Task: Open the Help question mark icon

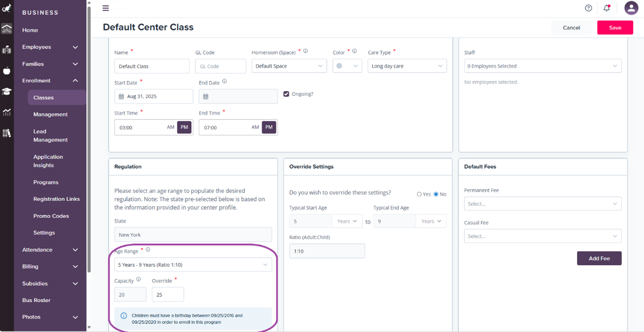Action: (x=588, y=8)
